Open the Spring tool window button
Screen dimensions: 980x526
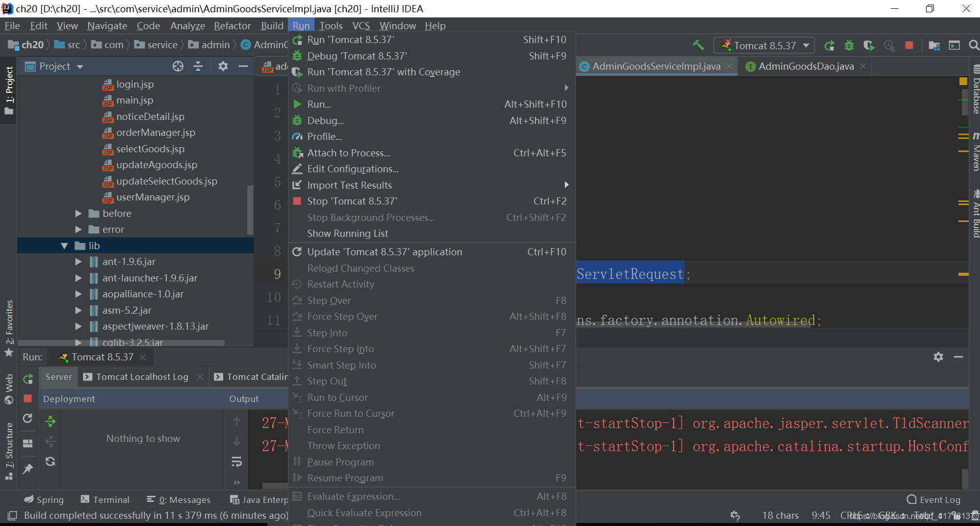[44, 499]
